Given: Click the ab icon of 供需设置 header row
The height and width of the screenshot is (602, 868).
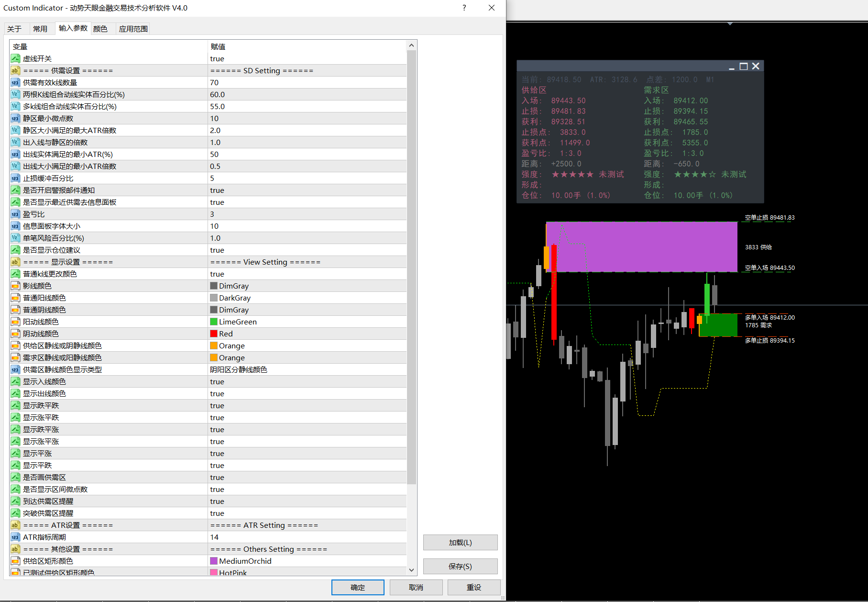Looking at the screenshot, I should pos(15,70).
